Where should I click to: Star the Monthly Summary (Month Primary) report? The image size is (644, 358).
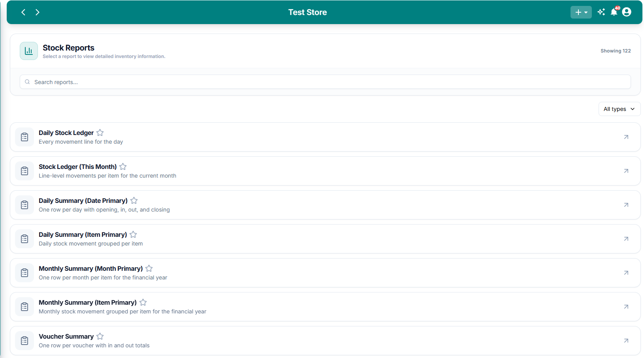click(149, 268)
